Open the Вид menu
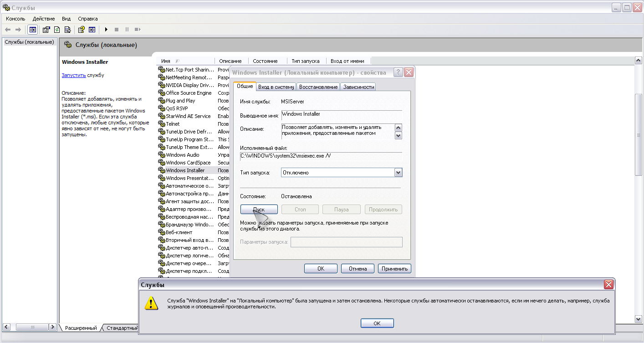Viewport: 644px width, 343px height. coord(66,19)
